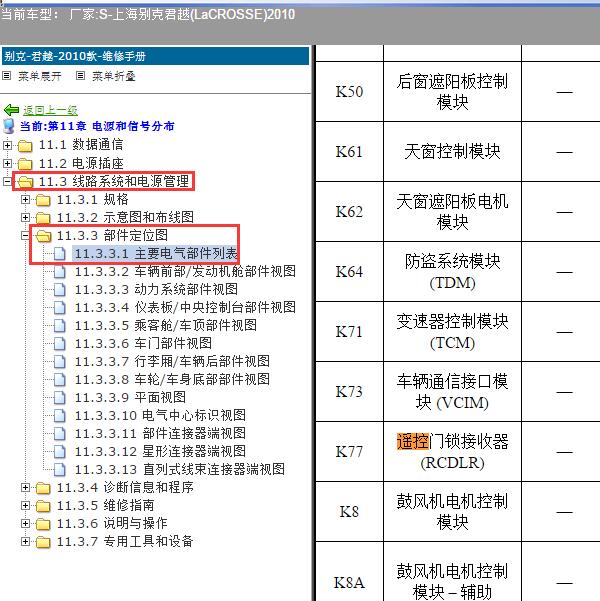Screen dimensions: 600x601
Task: Click the green back arrow icon
Action: tap(11, 110)
